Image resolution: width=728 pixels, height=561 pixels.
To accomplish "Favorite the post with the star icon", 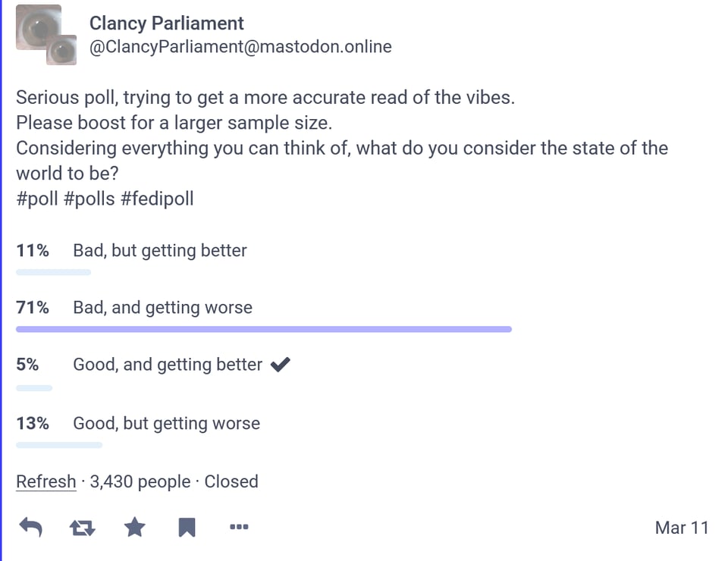I will click(x=134, y=527).
